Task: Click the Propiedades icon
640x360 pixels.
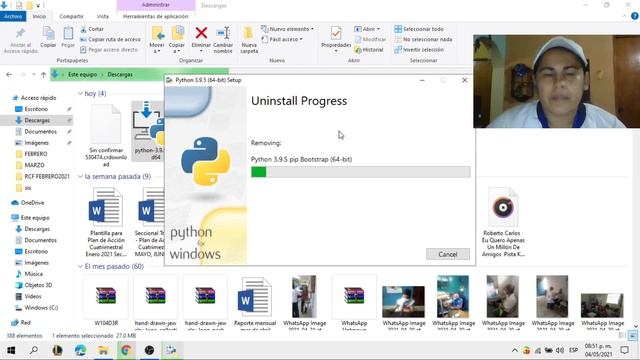Action: (x=336, y=33)
